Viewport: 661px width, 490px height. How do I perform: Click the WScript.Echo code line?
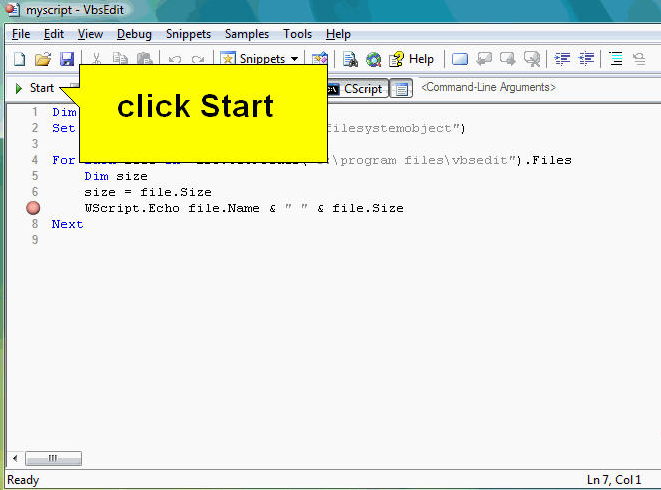pyautogui.click(x=244, y=208)
